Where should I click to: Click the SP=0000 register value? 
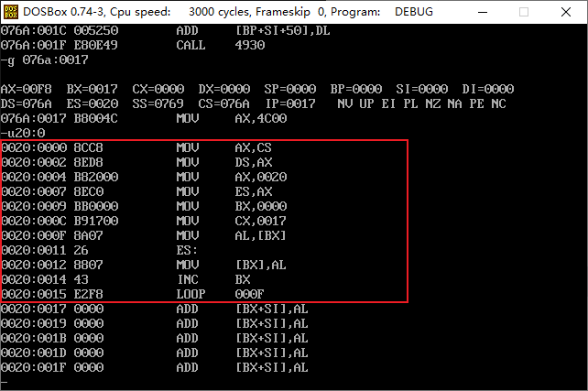tap(290, 89)
